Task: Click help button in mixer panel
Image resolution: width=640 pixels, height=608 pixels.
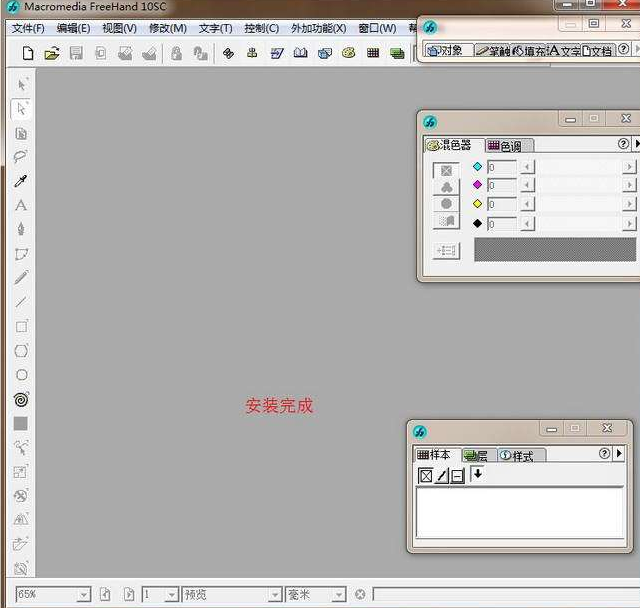Action: pyautogui.click(x=623, y=144)
